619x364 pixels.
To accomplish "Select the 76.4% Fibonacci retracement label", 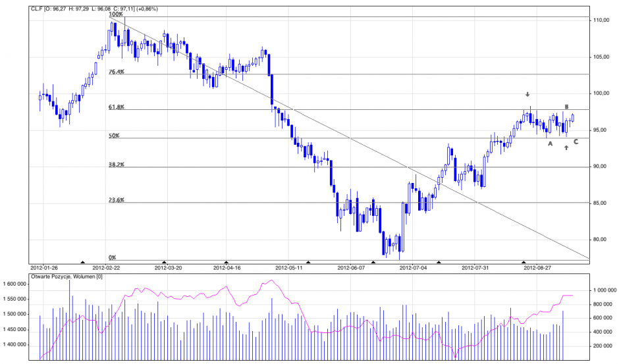I will click(x=117, y=72).
